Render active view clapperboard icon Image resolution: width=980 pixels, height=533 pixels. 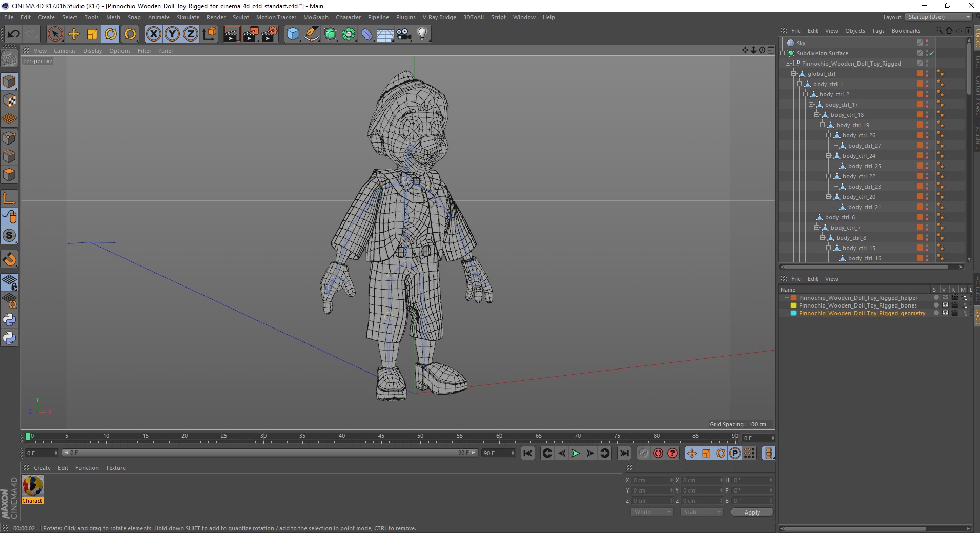point(232,34)
